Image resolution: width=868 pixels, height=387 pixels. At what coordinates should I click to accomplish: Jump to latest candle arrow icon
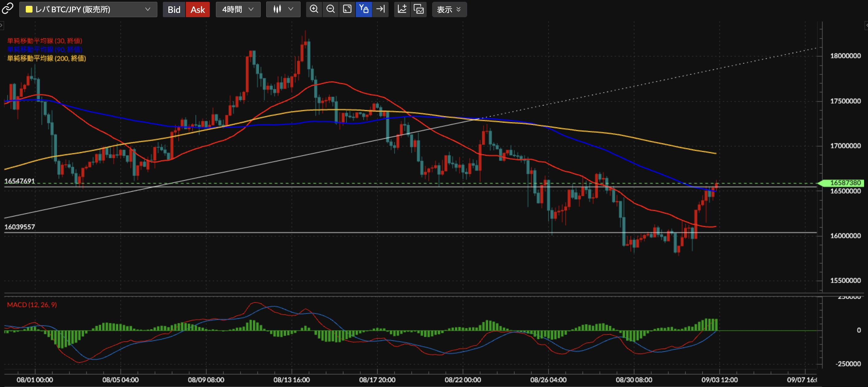click(380, 9)
